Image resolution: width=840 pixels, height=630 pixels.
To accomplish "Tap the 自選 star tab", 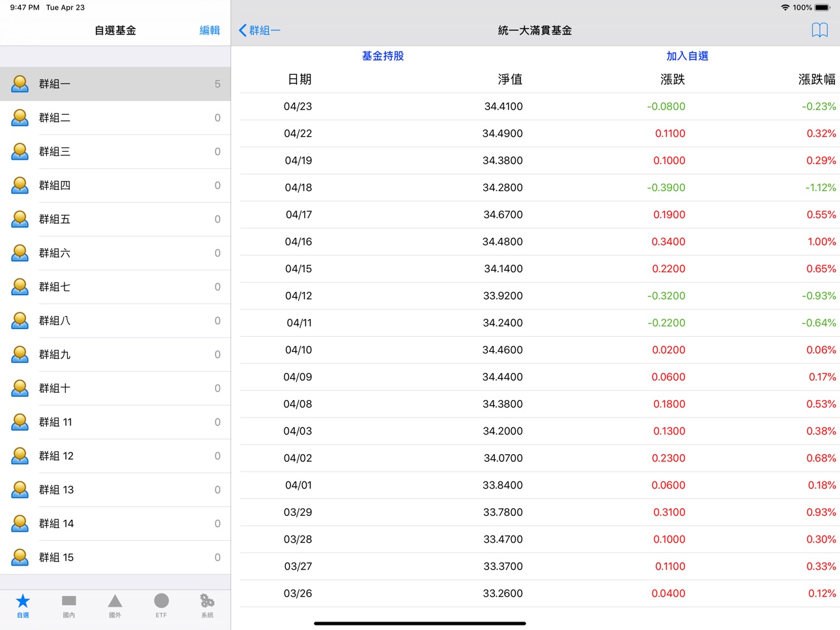I will tap(23, 605).
